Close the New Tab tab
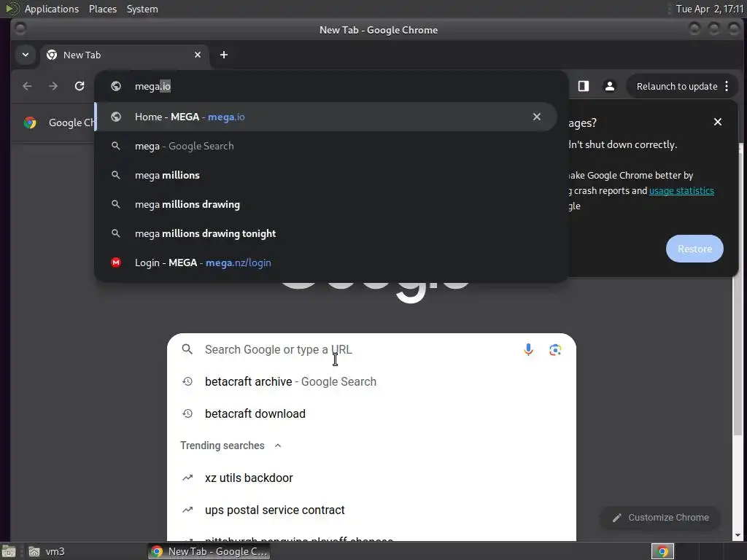The image size is (747, 560). tap(198, 55)
